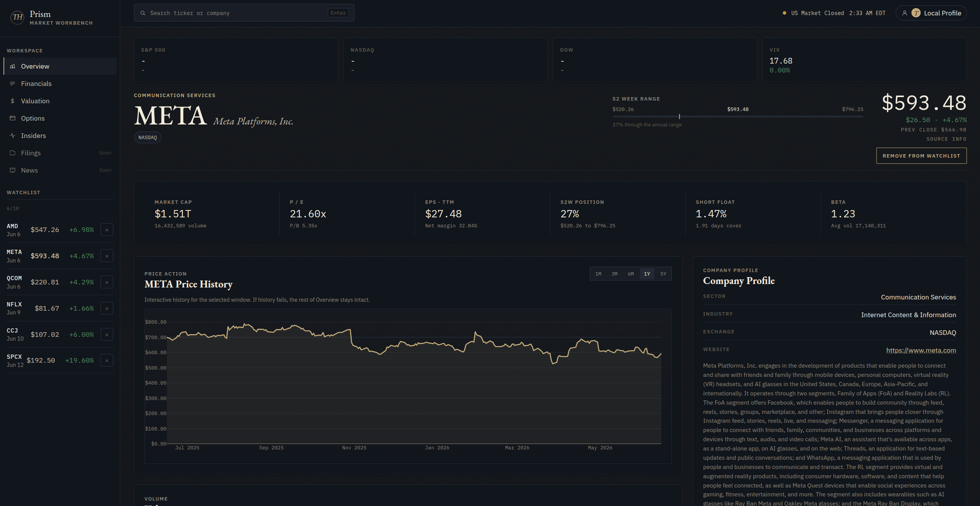Click the 6/10 watchlist count
The image size is (980, 506).
(x=13, y=208)
